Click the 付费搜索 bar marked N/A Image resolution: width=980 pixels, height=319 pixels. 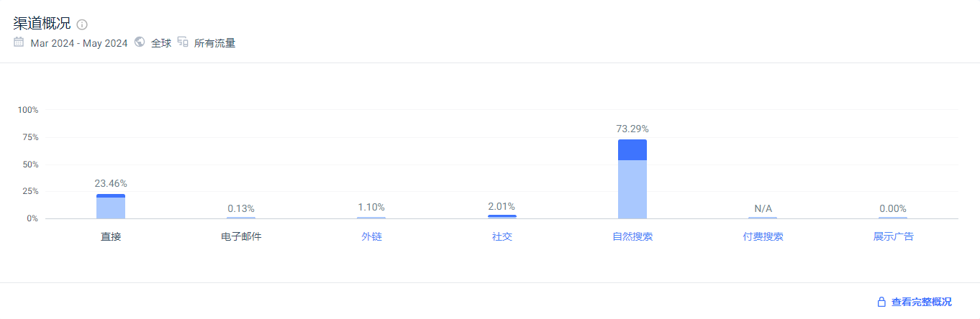pos(763,218)
